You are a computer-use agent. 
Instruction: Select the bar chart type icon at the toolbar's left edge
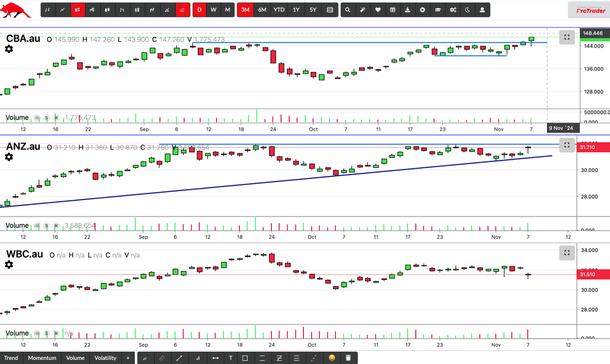point(48,10)
